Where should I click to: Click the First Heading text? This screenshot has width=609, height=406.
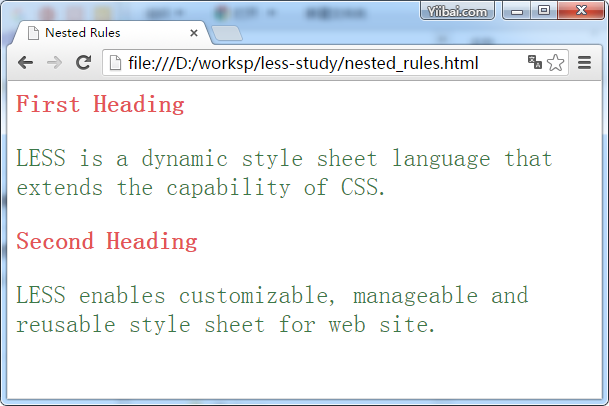click(x=100, y=104)
